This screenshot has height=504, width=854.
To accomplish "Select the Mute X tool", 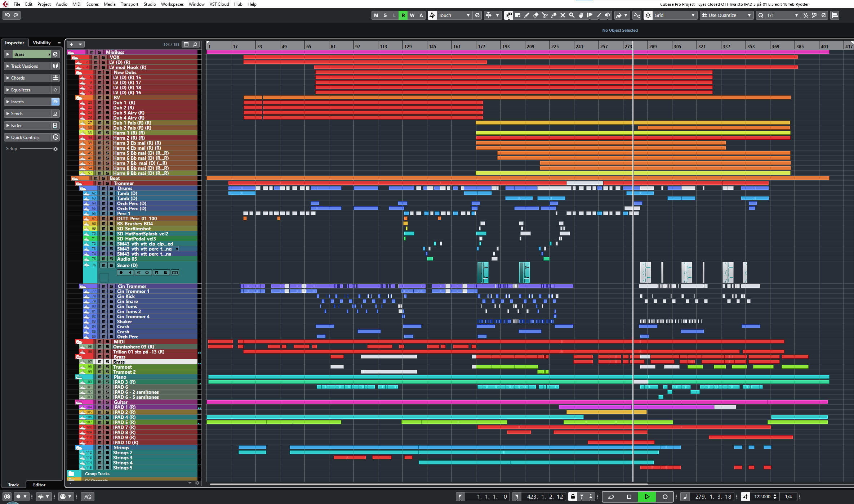I will [x=563, y=15].
